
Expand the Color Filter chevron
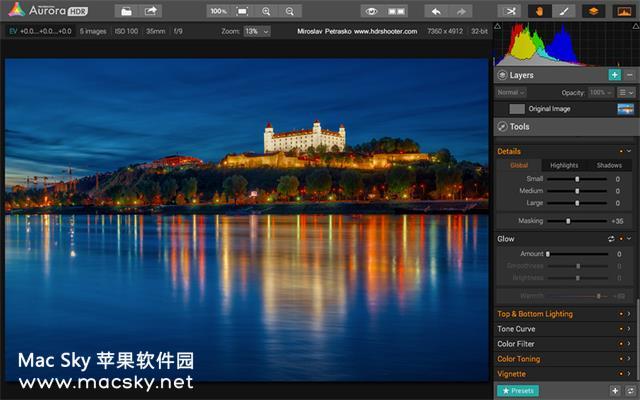tap(629, 344)
